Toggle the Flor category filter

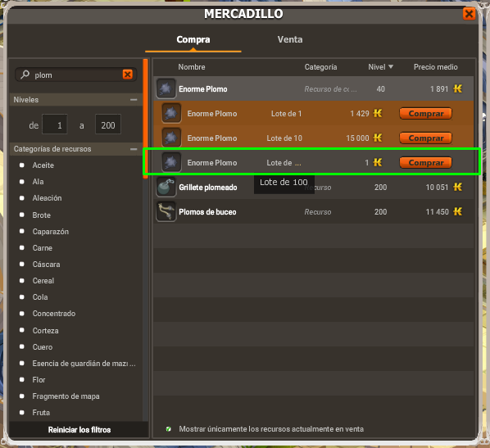click(x=22, y=379)
